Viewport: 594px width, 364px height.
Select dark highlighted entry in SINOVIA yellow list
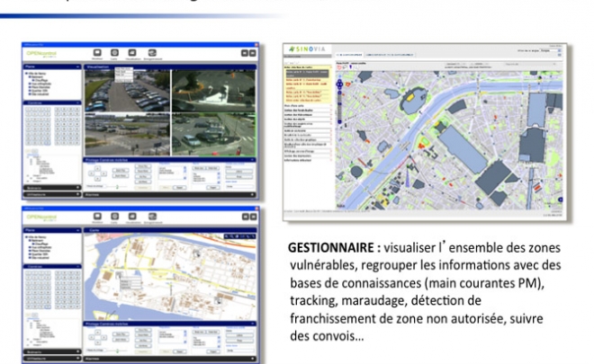point(307,74)
